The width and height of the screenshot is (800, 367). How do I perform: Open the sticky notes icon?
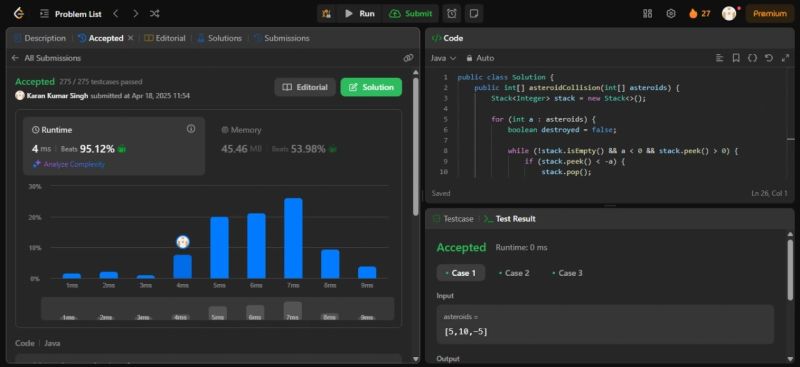click(474, 14)
